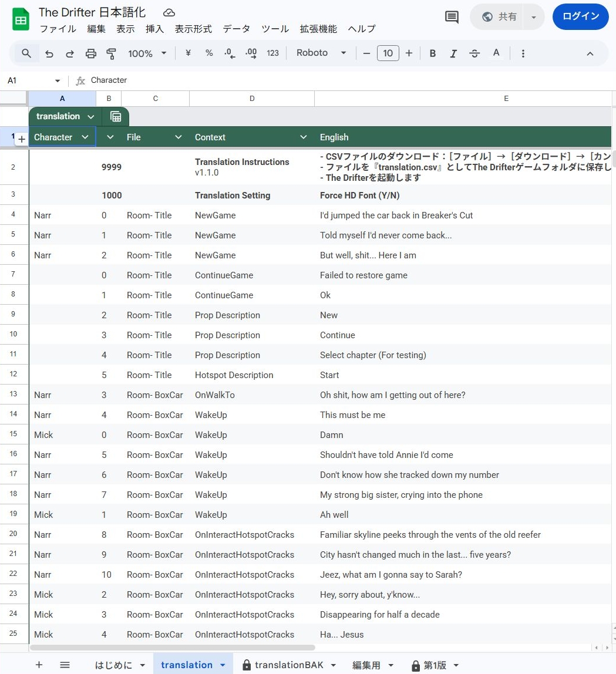The height and width of the screenshot is (674, 616).
Task: Click the blue ログイン button
Action: (x=581, y=16)
